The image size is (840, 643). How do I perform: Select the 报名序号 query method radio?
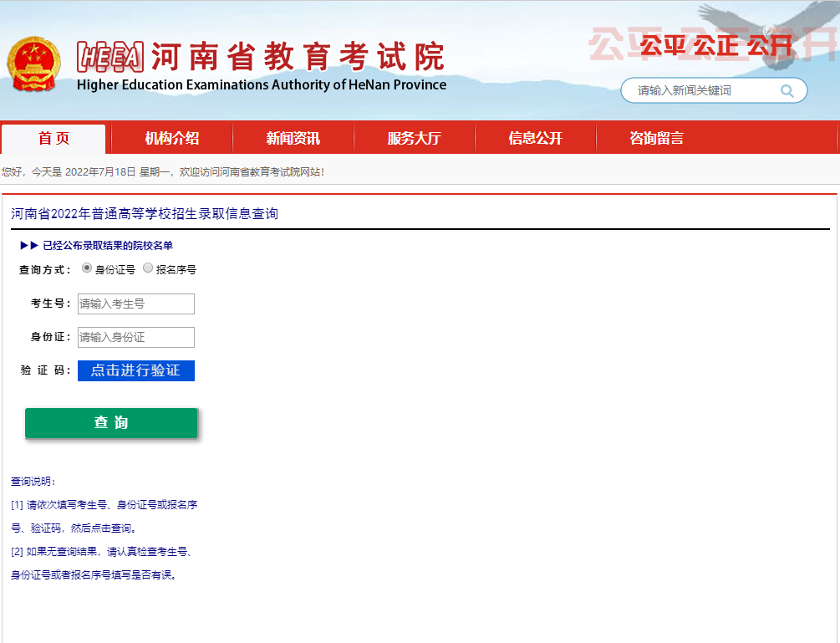pyautogui.click(x=148, y=268)
